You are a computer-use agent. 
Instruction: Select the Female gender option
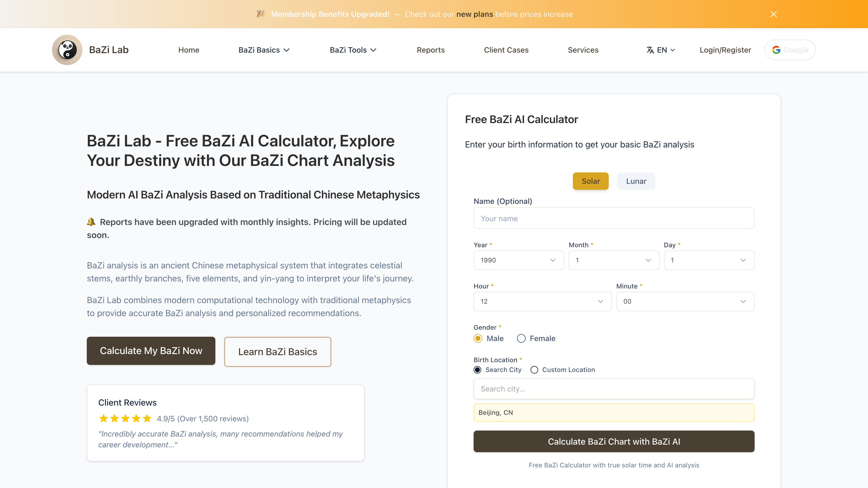521,338
